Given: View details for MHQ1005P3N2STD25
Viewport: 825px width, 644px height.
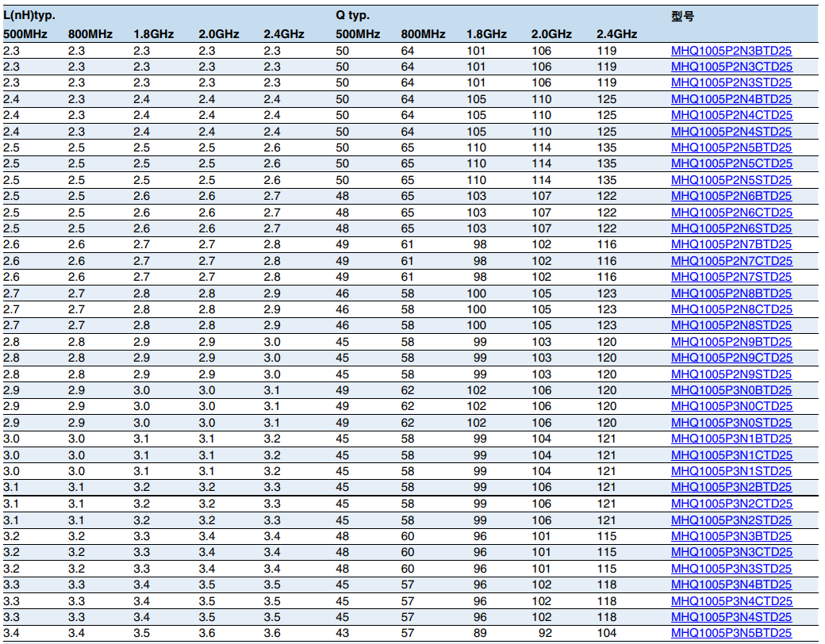Looking at the screenshot, I should 731,521.
